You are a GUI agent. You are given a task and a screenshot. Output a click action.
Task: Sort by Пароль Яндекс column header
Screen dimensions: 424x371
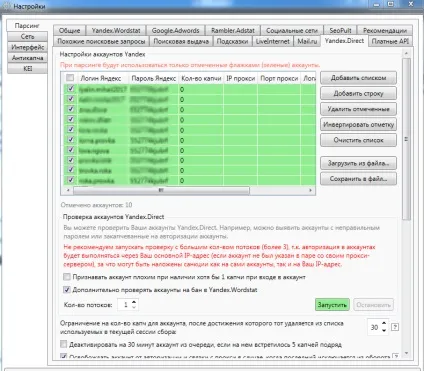(154, 78)
